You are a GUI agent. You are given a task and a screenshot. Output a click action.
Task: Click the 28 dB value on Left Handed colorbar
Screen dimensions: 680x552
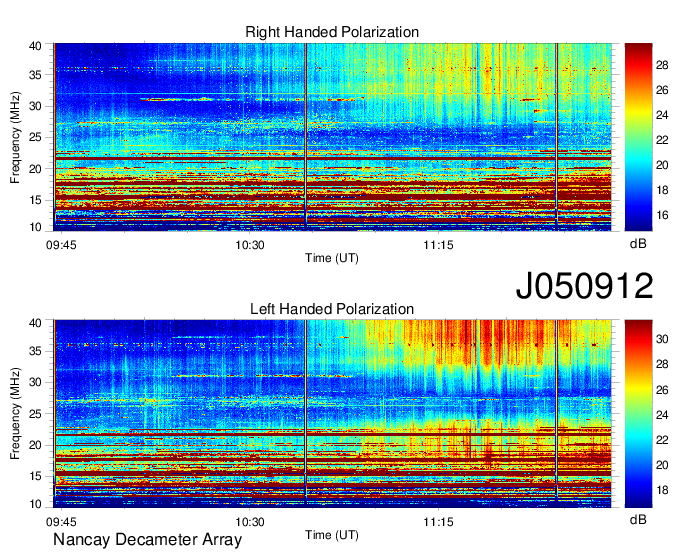[662, 364]
